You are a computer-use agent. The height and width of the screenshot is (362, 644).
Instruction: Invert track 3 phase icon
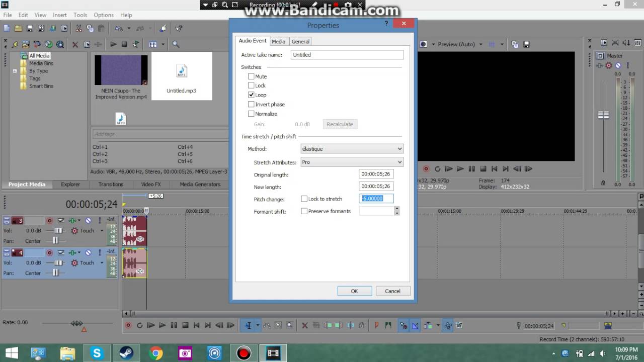tap(61, 220)
